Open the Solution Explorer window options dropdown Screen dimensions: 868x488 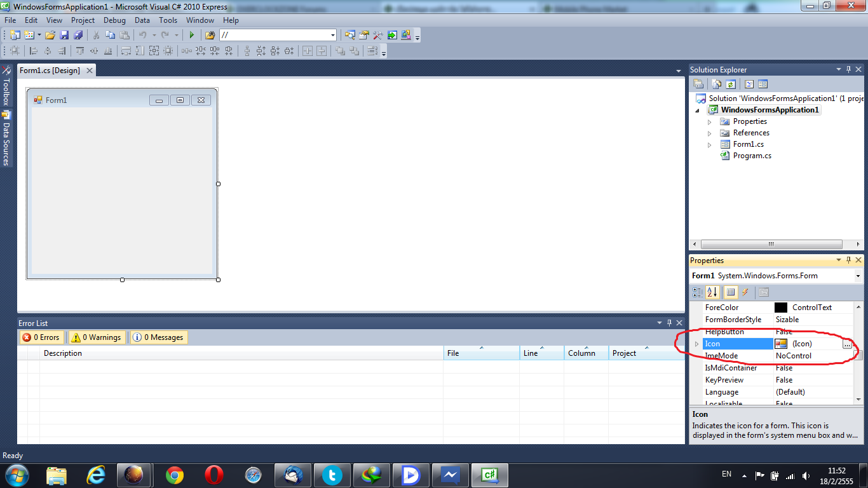(x=838, y=70)
